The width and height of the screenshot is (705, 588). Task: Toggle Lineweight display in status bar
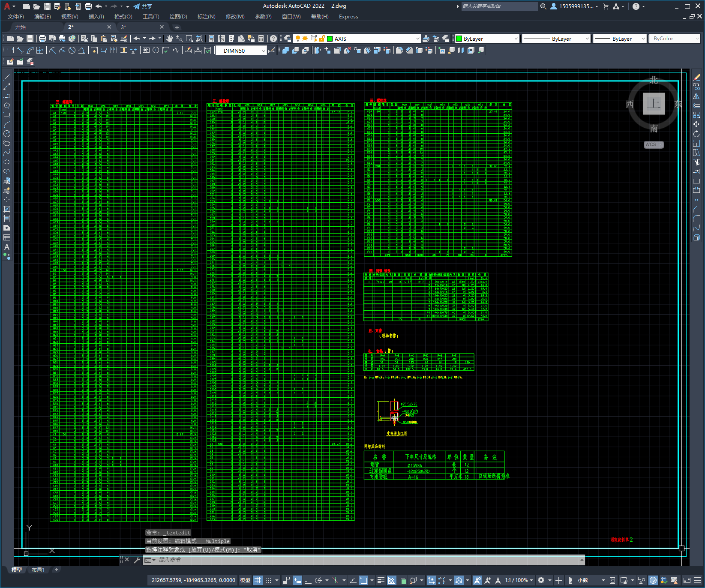(x=381, y=580)
